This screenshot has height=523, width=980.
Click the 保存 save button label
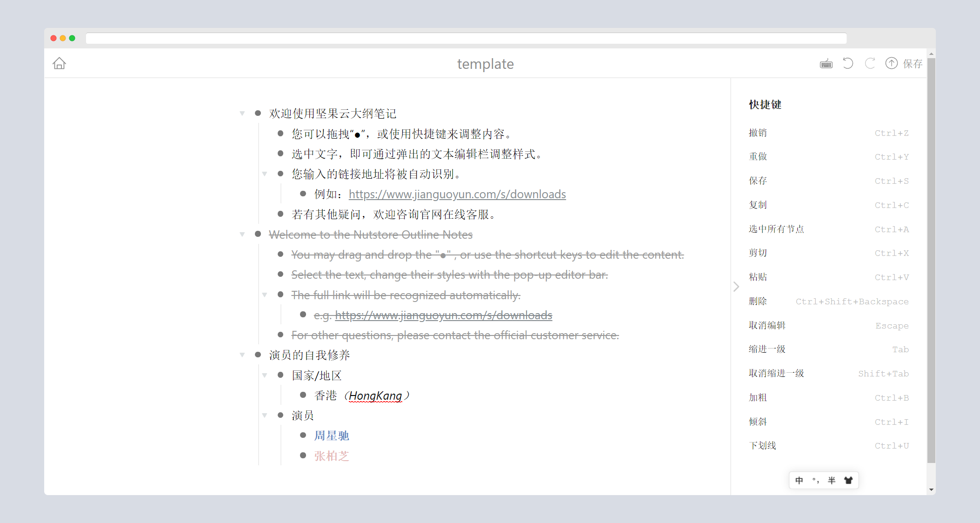[913, 64]
